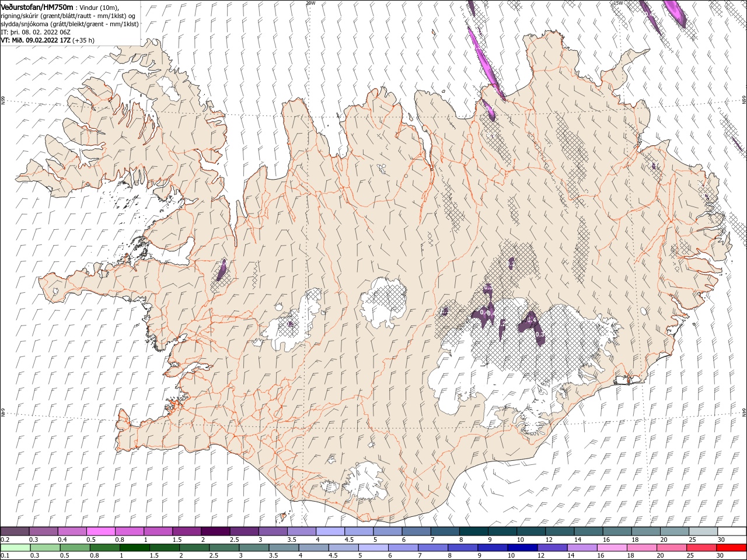Screen dimensions: 747x560
Task: Pick the light pink swatch labeled 16 in the lower legend
Action: 613,548
